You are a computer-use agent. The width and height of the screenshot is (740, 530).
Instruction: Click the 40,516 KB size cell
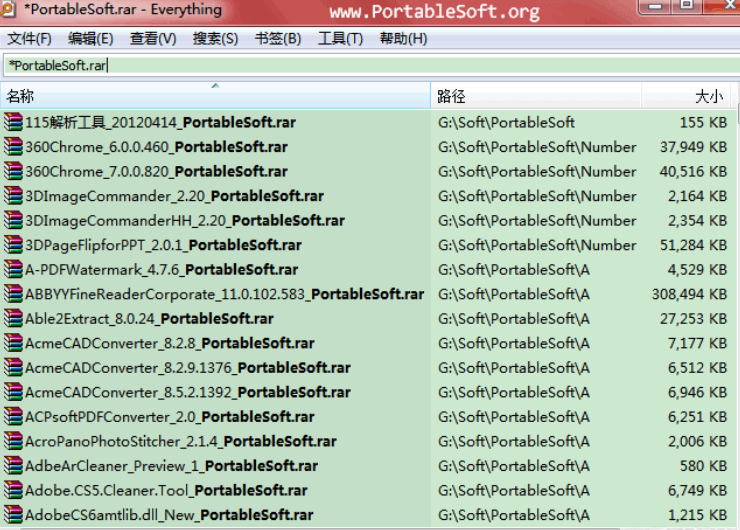pyautogui.click(x=693, y=171)
